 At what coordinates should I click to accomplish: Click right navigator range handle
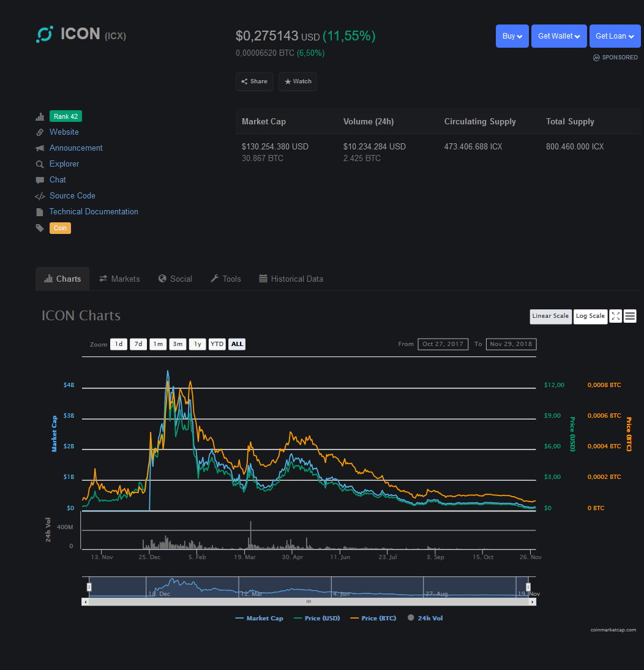click(528, 587)
